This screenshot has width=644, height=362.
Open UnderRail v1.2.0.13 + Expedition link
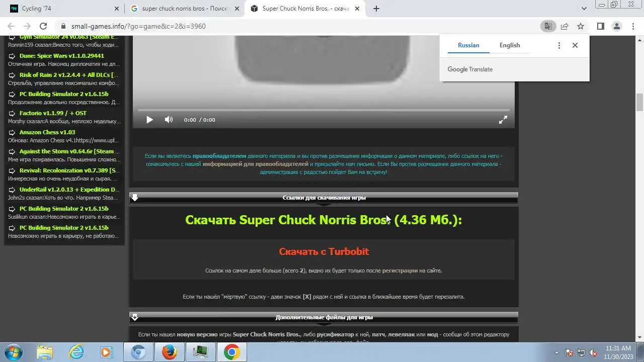tap(69, 190)
